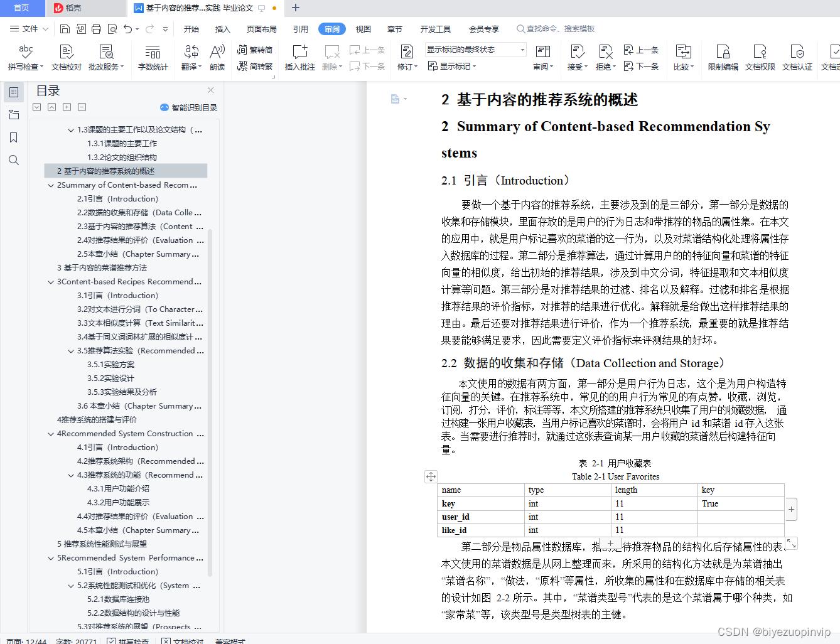The width and height of the screenshot is (840, 644).
Task: Click the down-chevron box under 目录 title
Action: coord(37,107)
